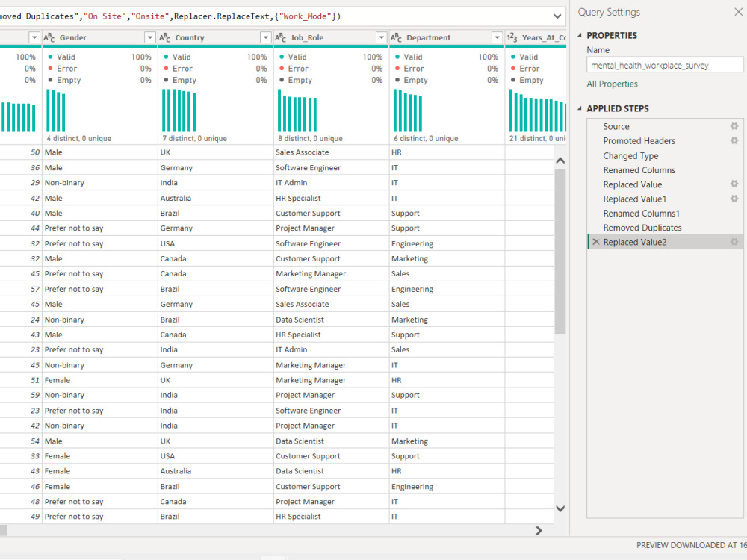Image resolution: width=747 pixels, height=560 pixels.
Task: Select the 'USA' cell in the age 32 row
Action: pos(215,244)
